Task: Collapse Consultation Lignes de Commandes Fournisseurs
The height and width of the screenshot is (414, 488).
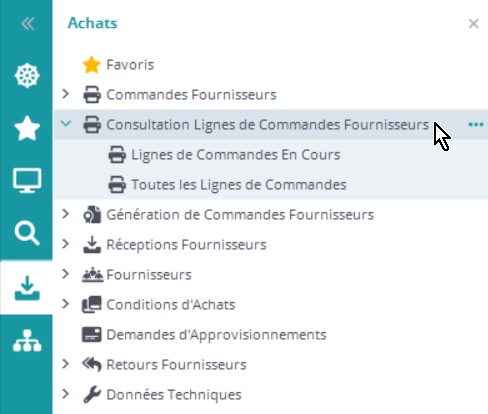Action: pyautogui.click(x=66, y=124)
